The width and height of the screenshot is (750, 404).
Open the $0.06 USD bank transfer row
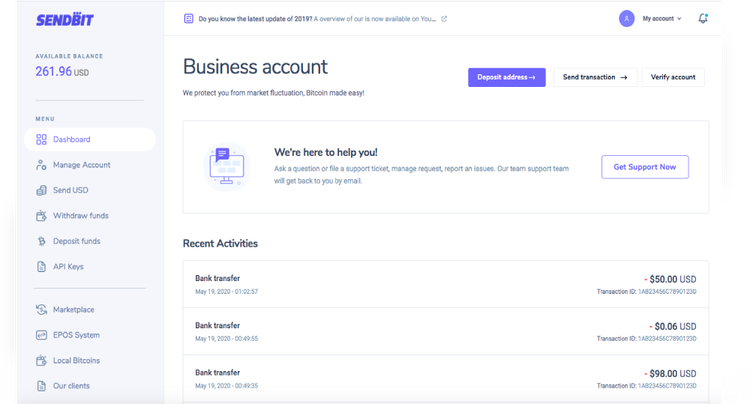click(445, 331)
